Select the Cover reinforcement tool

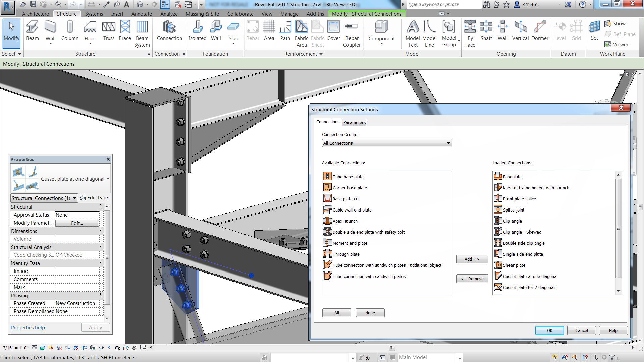pyautogui.click(x=334, y=31)
